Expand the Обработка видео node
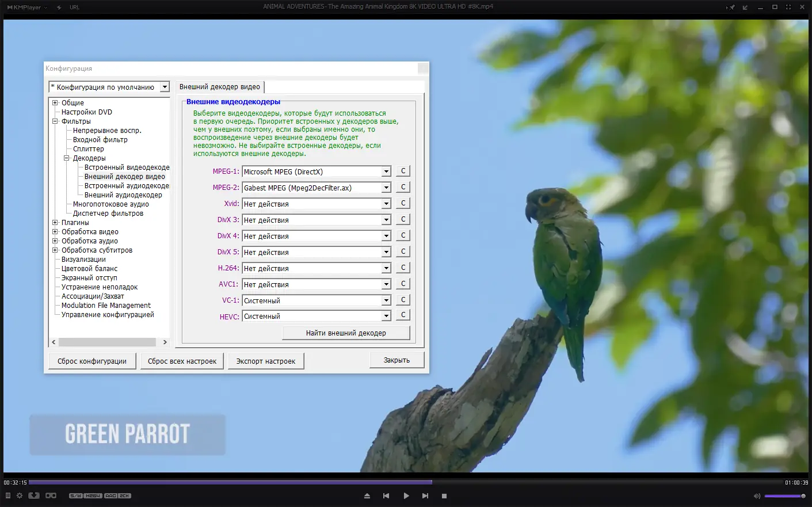 click(55, 232)
